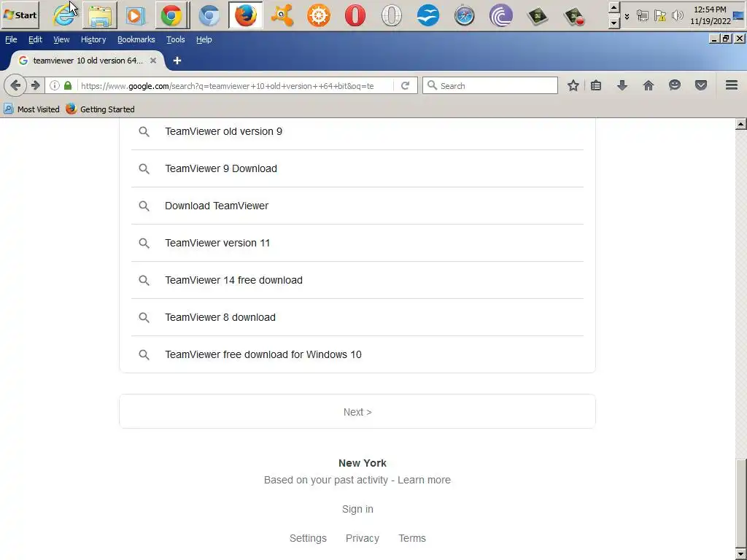Open Google Settings footer link
This screenshot has width=747, height=560.
[x=309, y=538]
